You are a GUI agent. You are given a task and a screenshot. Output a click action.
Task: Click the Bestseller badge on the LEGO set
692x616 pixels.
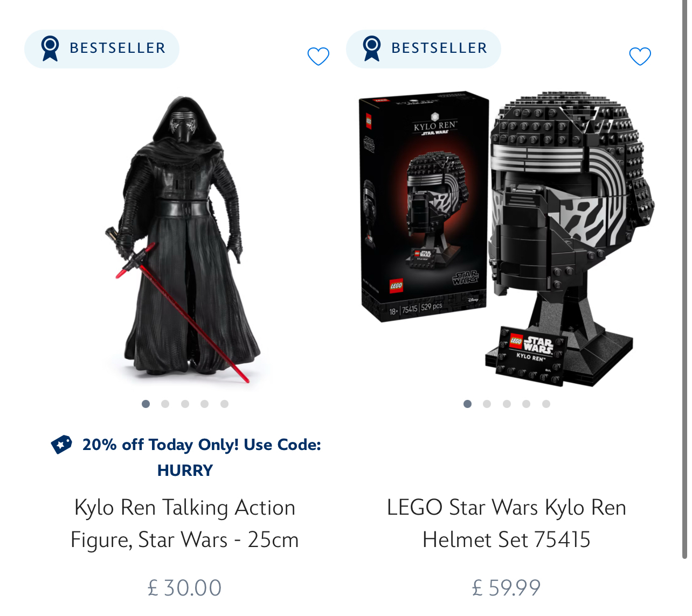pyautogui.click(x=424, y=49)
